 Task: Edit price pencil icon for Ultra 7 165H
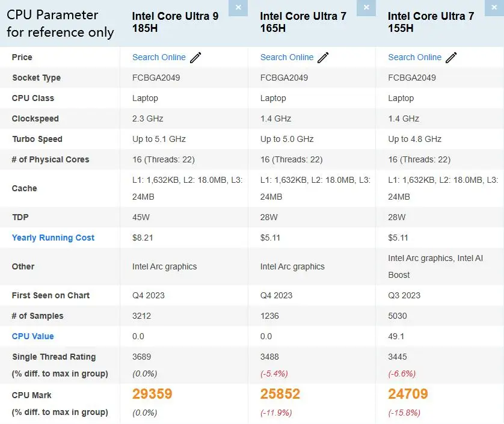pos(323,58)
